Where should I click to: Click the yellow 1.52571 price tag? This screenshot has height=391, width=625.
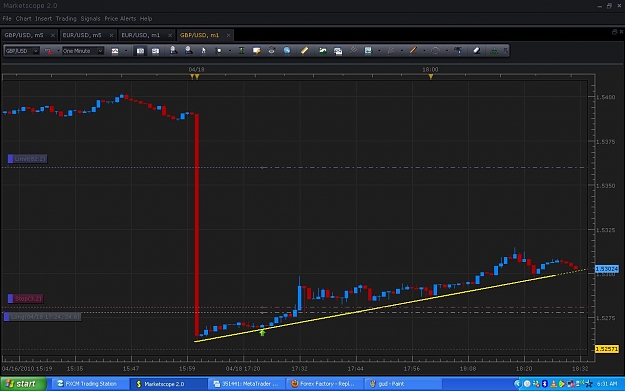point(607,349)
